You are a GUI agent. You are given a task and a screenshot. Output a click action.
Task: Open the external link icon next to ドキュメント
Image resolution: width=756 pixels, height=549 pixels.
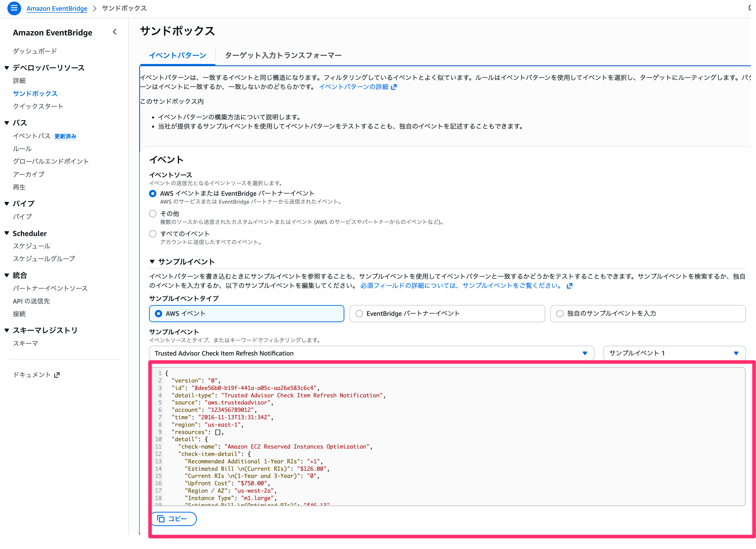57,375
